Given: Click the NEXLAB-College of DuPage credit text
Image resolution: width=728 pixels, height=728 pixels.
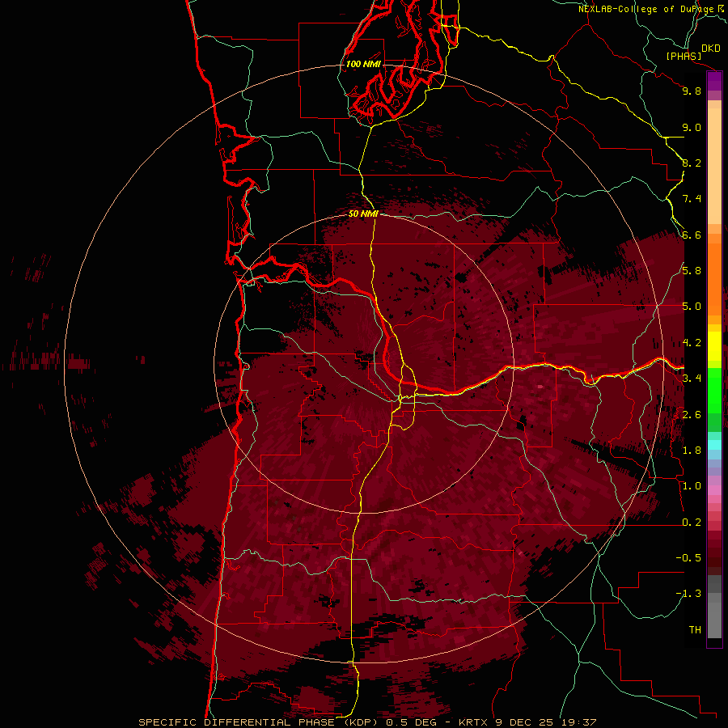Looking at the screenshot, I should (646, 9).
